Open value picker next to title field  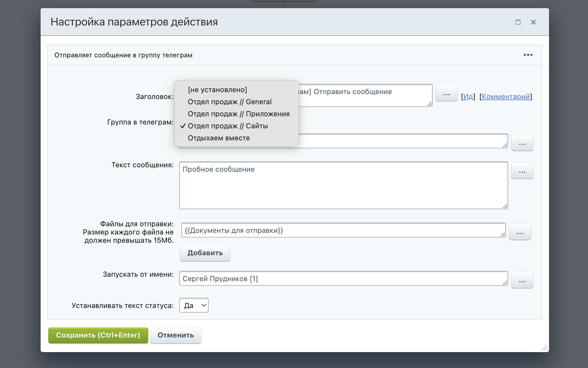[x=446, y=94]
